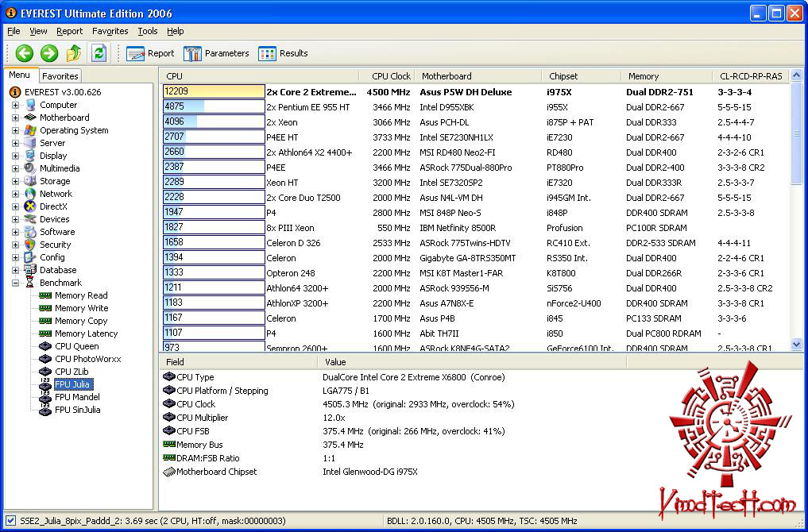This screenshot has height=532, width=808.
Task: Select the Server tree icon
Action: (30, 143)
